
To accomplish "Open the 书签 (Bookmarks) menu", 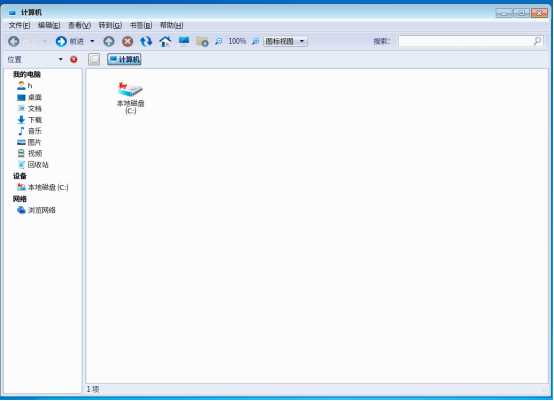I will click(x=141, y=25).
